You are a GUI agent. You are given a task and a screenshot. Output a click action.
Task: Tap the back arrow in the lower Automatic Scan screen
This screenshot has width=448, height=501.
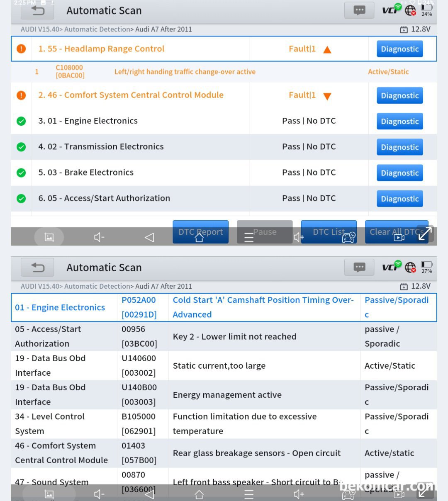click(x=37, y=268)
